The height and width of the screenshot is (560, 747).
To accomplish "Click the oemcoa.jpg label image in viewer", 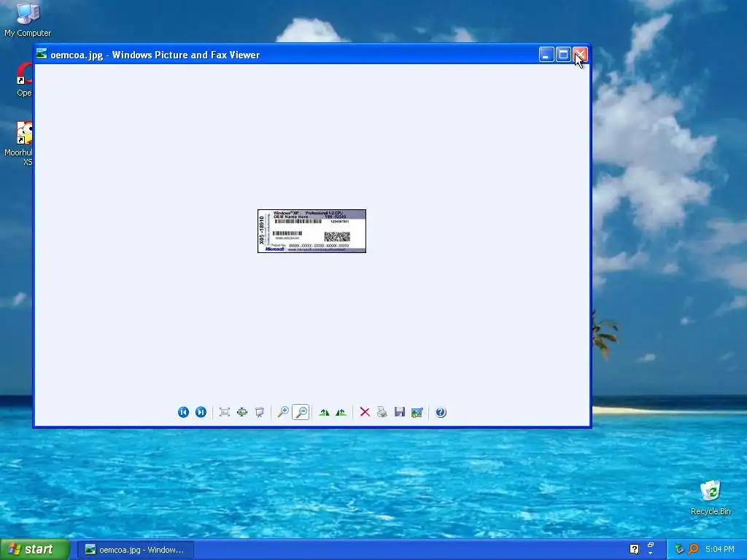I will tap(312, 231).
